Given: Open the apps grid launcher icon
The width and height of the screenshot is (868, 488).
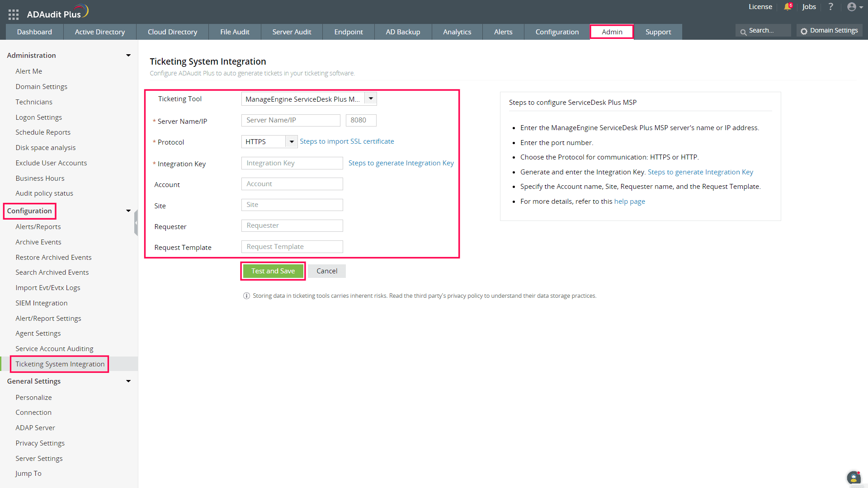Looking at the screenshot, I should click(x=14, y=14).
